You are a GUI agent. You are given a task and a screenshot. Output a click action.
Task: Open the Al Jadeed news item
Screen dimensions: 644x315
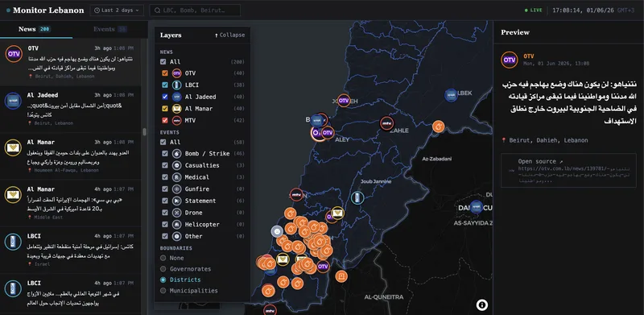click(70, 109)
